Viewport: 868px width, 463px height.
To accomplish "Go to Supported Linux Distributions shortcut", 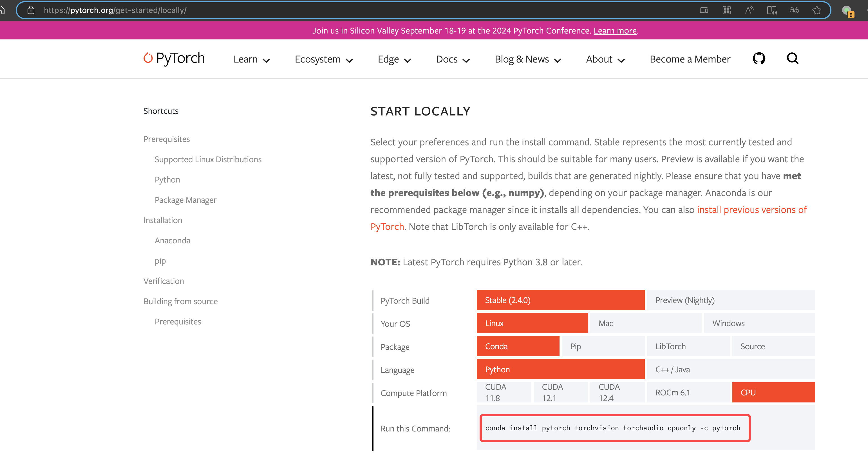I will point(208,159).
